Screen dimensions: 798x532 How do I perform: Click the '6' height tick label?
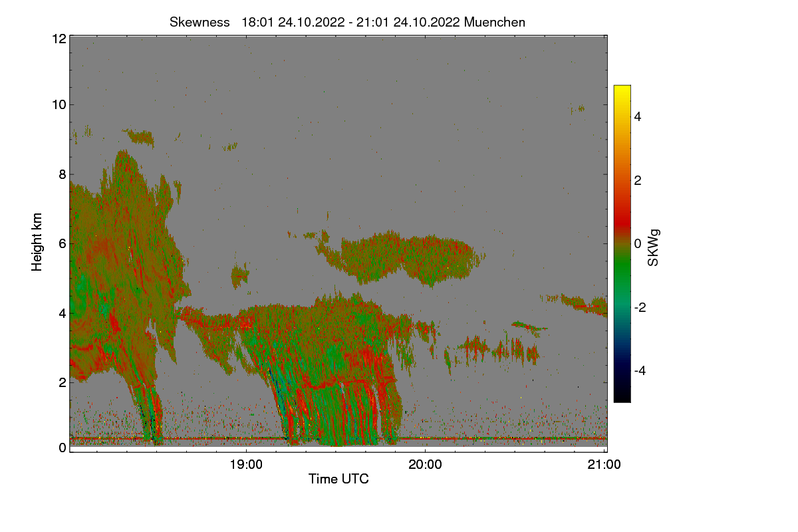coord(63,243)
